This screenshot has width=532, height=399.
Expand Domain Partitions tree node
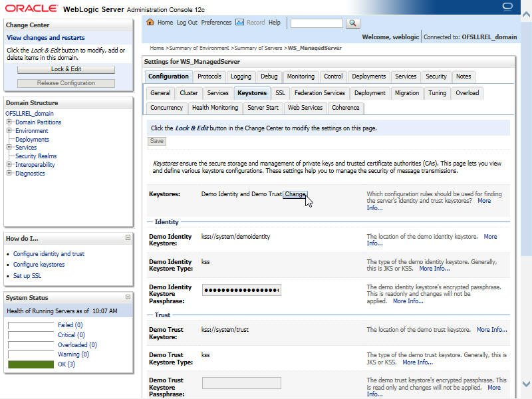9,122
